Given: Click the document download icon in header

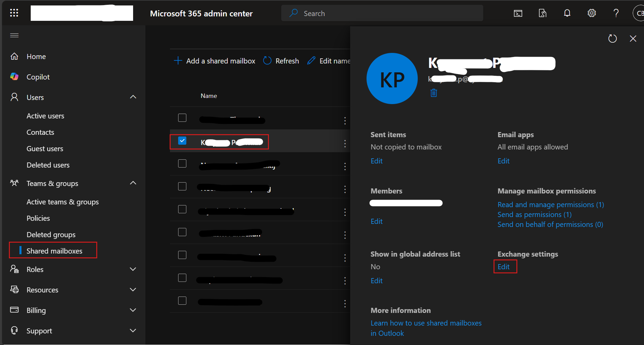Looking at the screenshot, I should click(x=542, y=13).
